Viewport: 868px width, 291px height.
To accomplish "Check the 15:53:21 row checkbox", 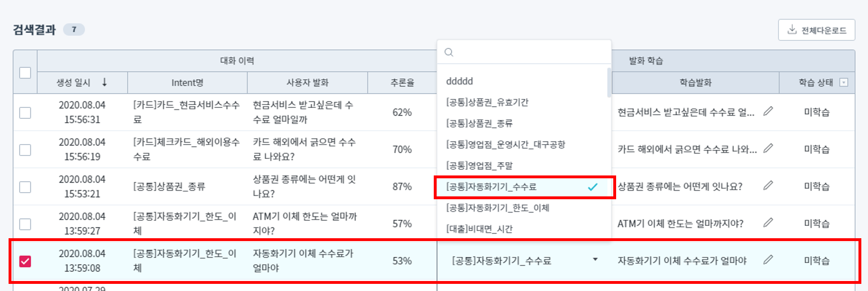I will click(x=25, y=187).
